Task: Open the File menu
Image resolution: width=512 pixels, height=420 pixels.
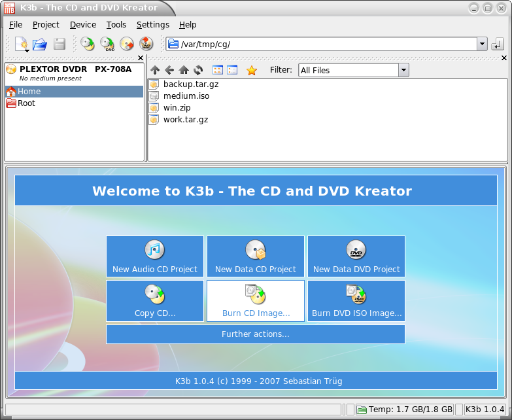Action: click(x=16, y=25)
